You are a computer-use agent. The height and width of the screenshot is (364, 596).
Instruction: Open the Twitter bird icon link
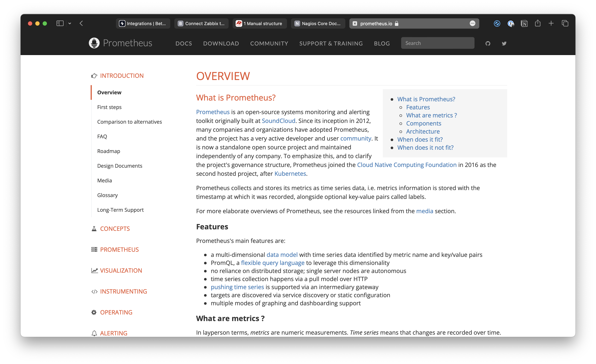click(x=504, y=43)
